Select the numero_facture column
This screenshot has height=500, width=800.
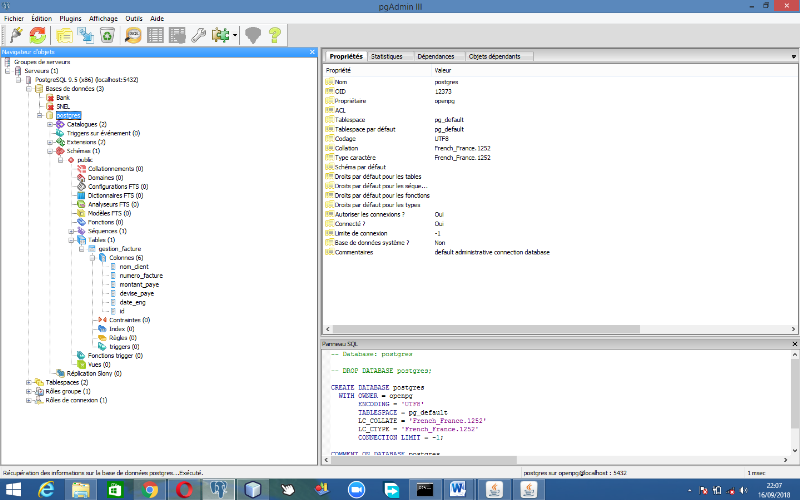click(139, 275)
